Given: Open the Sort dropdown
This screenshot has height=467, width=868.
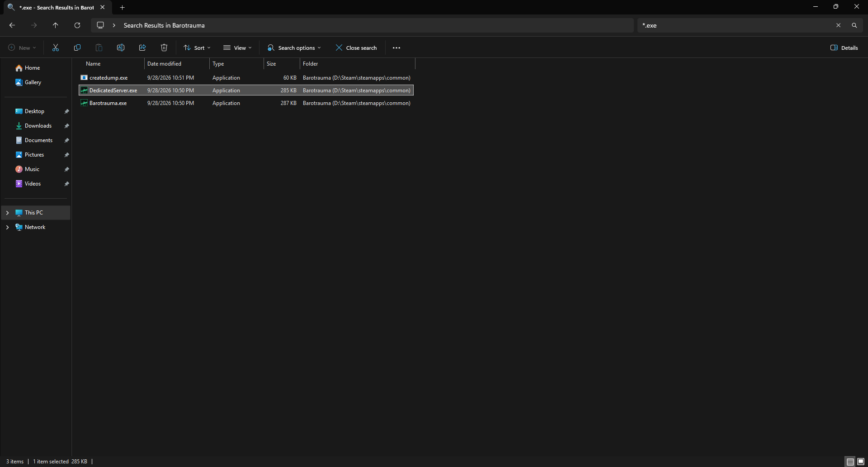Looking at the screenshot, I should 197,48.
